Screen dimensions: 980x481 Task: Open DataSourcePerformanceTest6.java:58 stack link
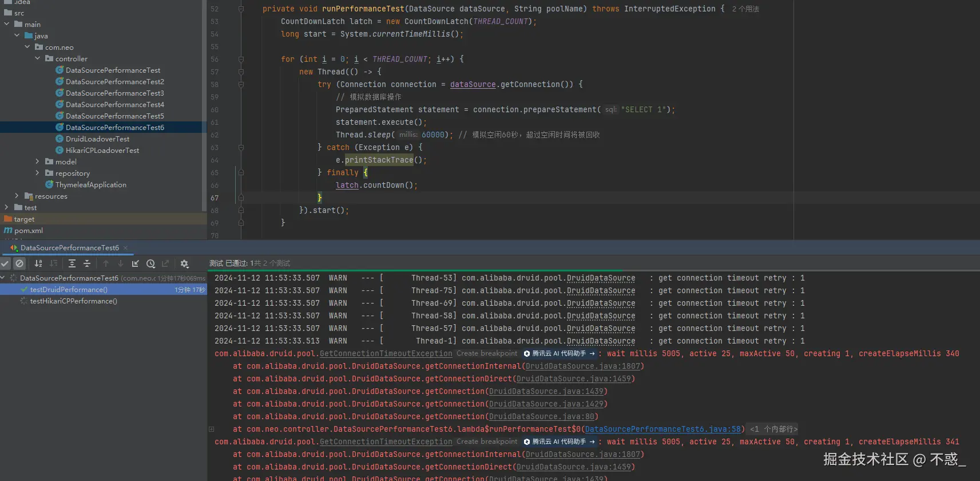[662, 429]
